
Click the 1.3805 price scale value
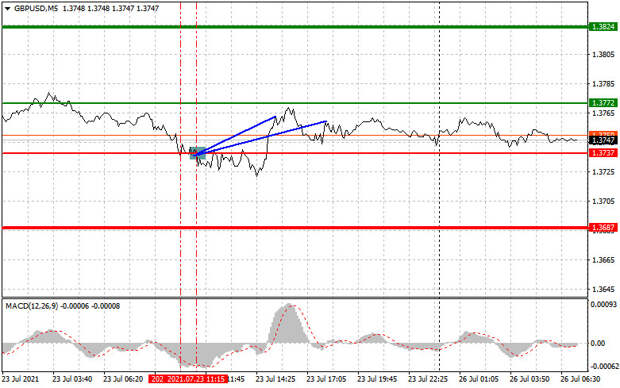tap(603, 55)
